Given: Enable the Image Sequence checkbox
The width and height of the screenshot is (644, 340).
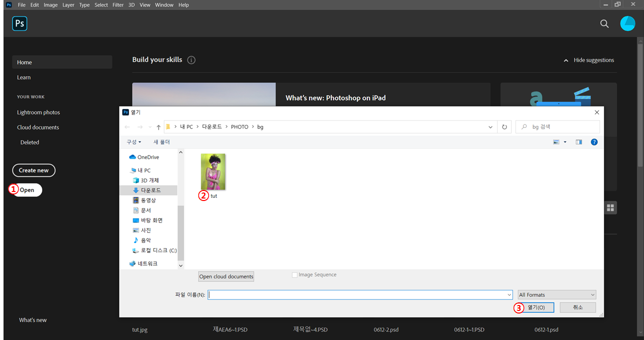Looking at the screenshot, I should [295, 275].
